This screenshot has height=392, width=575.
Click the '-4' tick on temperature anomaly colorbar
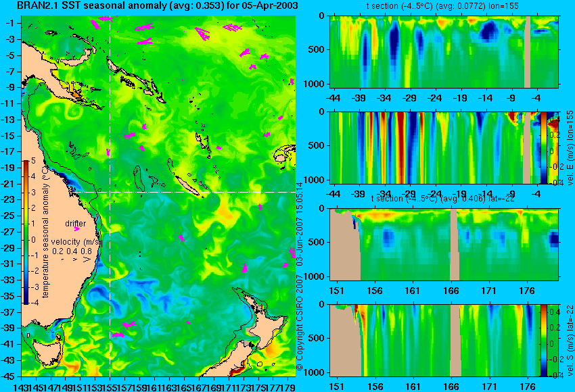point(32,303)
